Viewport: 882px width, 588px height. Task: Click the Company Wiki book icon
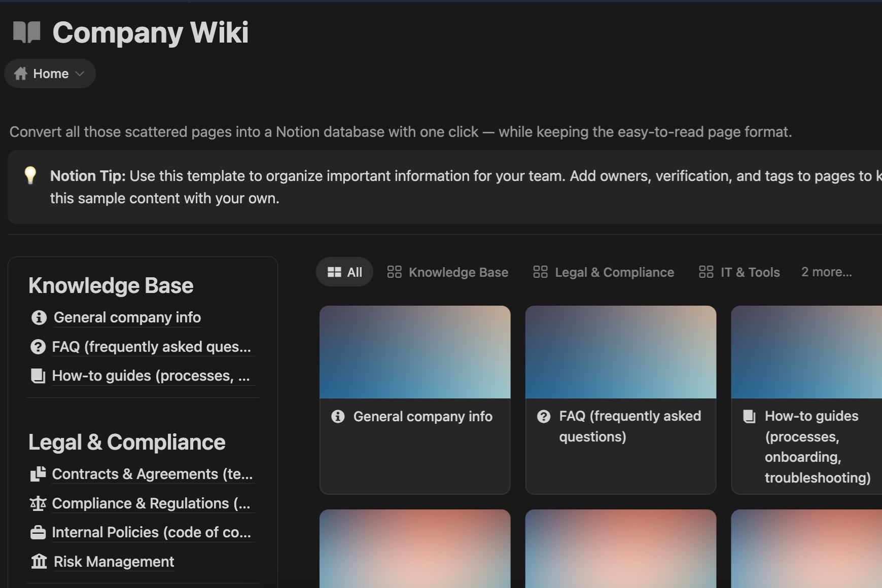[x=26, y=32]
